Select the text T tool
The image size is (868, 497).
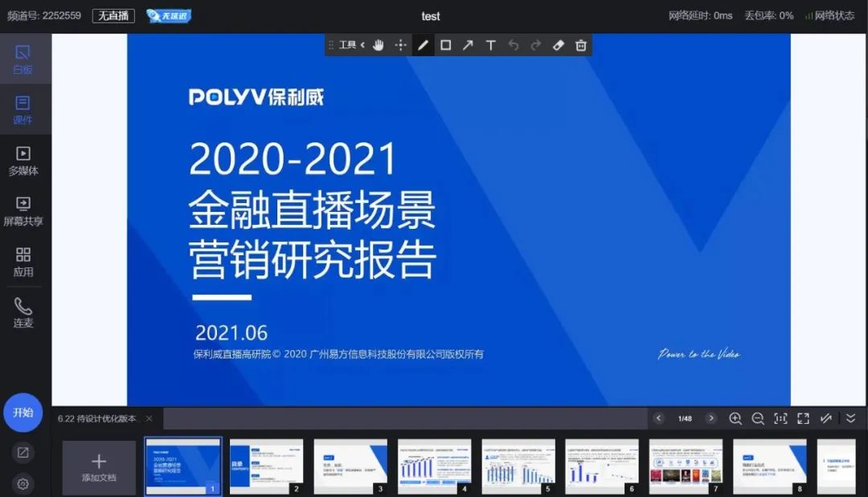(490, 45)
